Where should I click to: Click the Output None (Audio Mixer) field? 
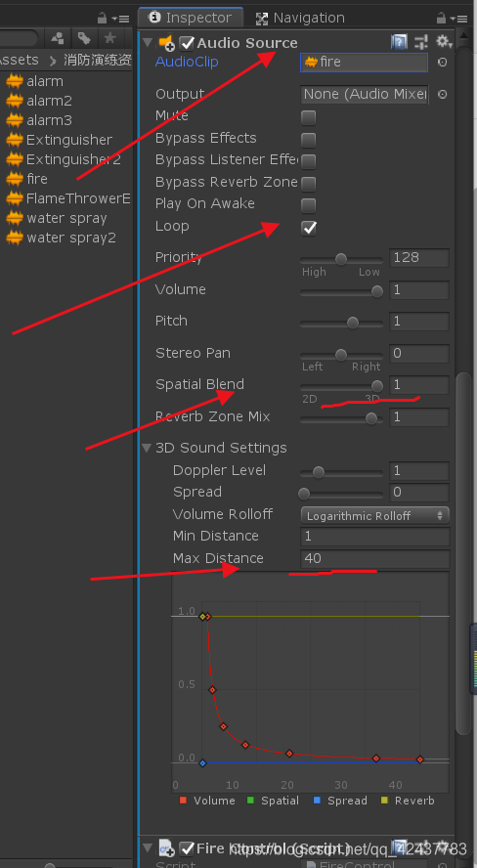tap(365, 94)
